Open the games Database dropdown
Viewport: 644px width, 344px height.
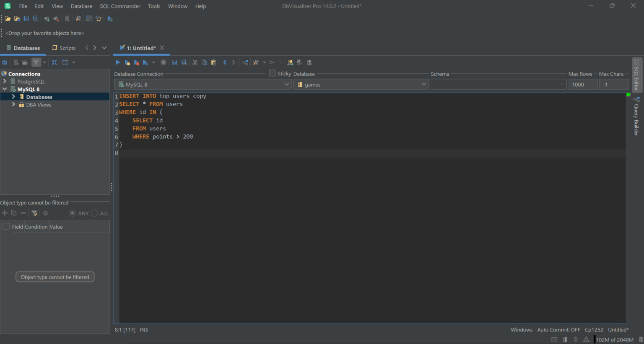[423, 84]
